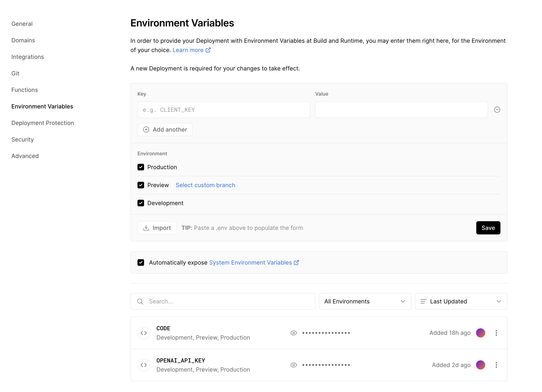Click the code brackets icon beside OPENAI_API_KEY
The width and height of the screenshot is (542, 392).
144,365
